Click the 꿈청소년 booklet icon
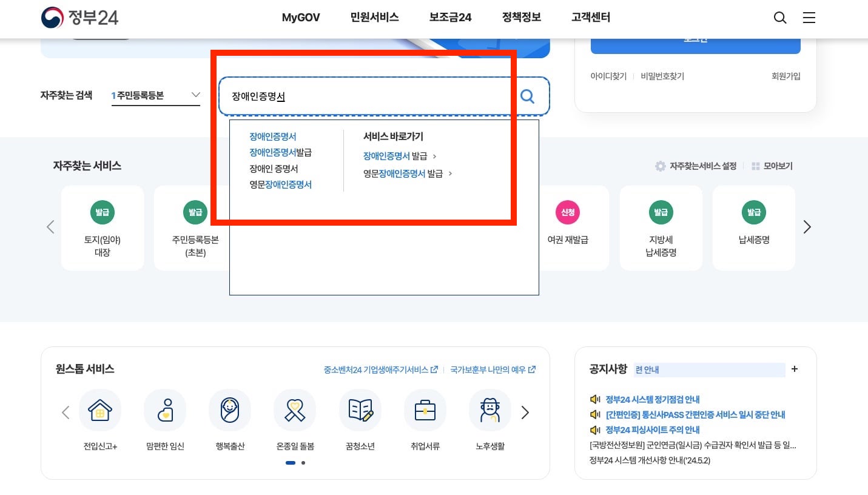 pos(360,410)
